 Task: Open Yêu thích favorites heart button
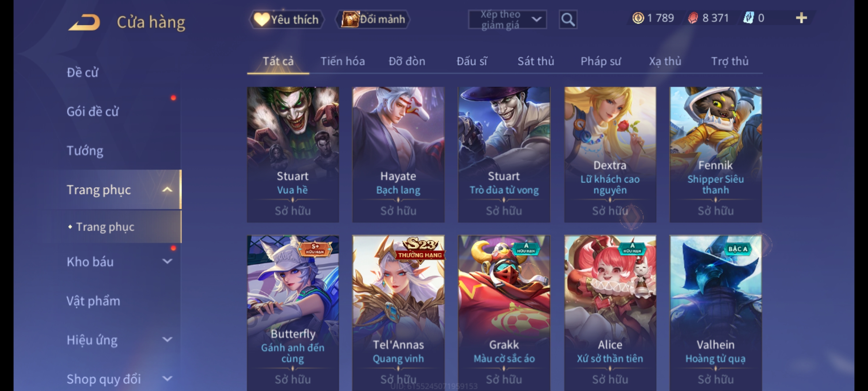coord(286,20)
